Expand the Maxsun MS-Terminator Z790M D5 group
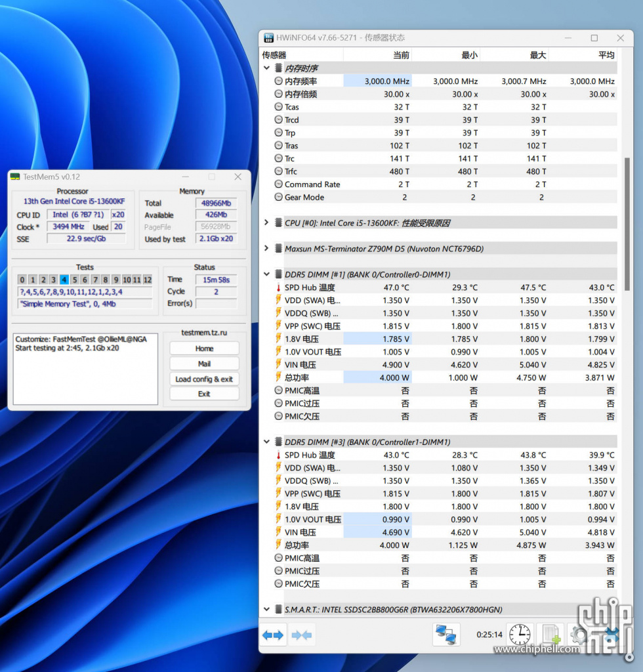Screen dimensions: 643x672 [266, 249]
